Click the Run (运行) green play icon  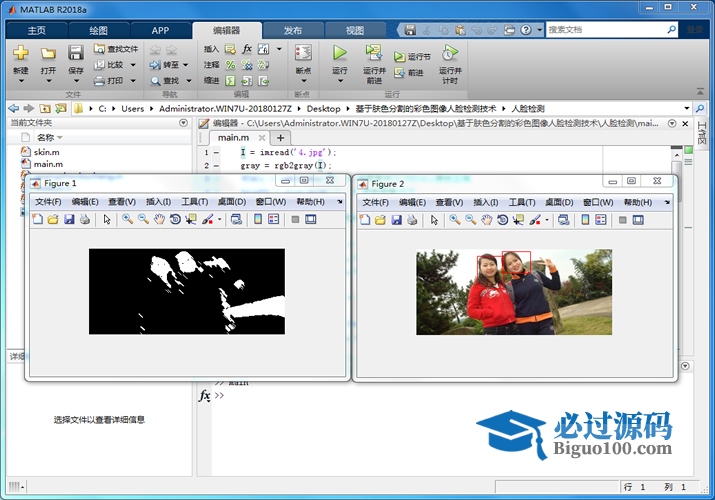tap(340, 53)
